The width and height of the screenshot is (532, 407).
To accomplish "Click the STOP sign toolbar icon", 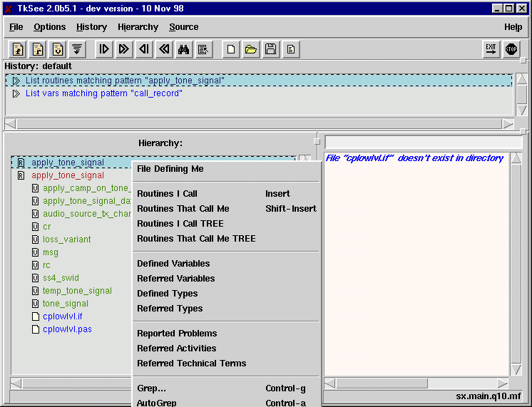I will click(x=511, y=49).
